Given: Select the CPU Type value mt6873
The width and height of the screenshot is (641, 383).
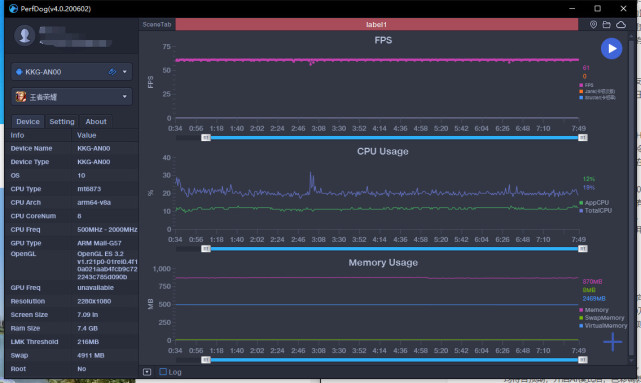Looking at the screenshot, I should pyautogui.click(x=89, y=189).
